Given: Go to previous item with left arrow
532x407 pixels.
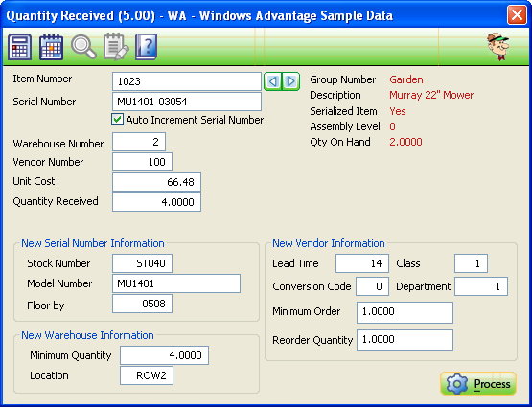Looking at the screenshot, I should click(x=273, y=81).
